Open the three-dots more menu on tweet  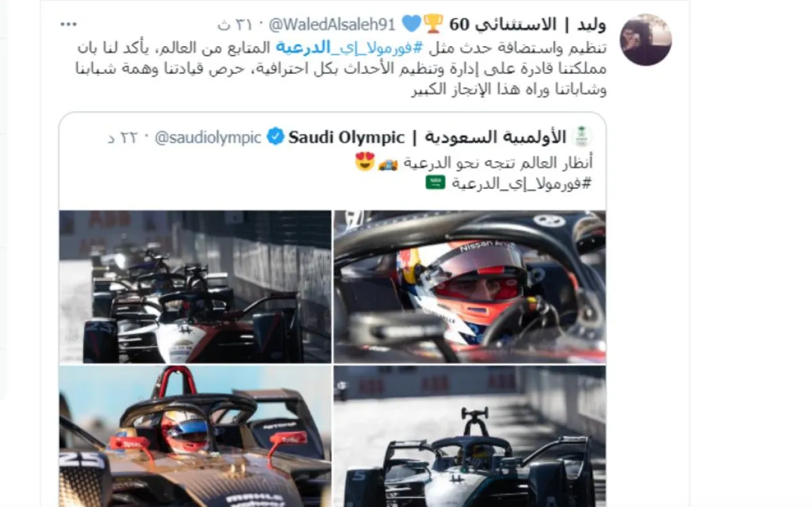coord(68,25)
